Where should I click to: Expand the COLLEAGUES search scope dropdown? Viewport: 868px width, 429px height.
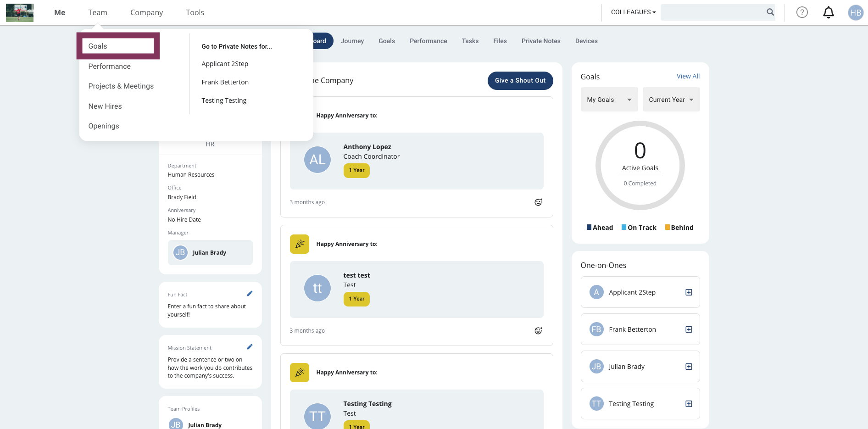click(x=633, y=12)
